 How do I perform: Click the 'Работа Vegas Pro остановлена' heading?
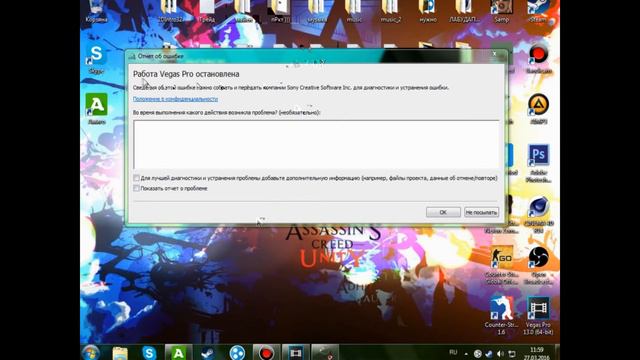coord(186,74)
